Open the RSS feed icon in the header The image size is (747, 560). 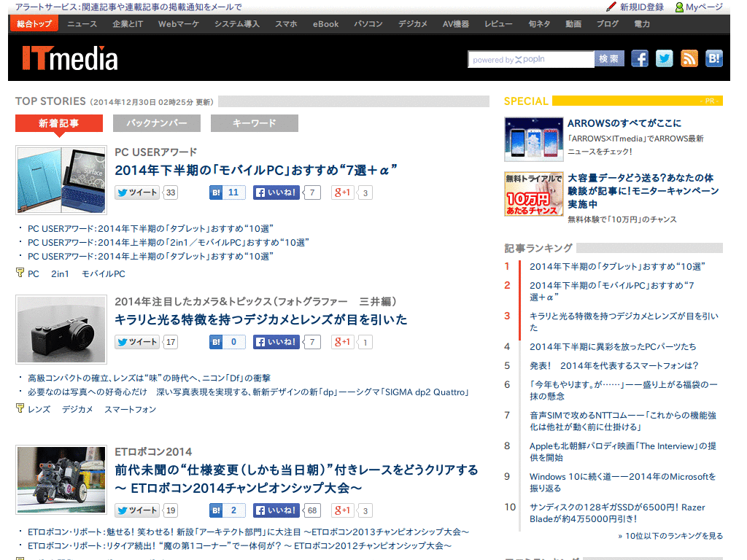(x=689, y=58)
